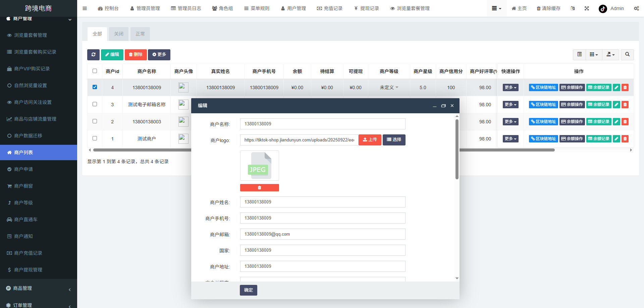Viewport: 644px width, 308px height.
Task: Open the 未定义 merchant level dropdown
Action: (x=388, y=87)
